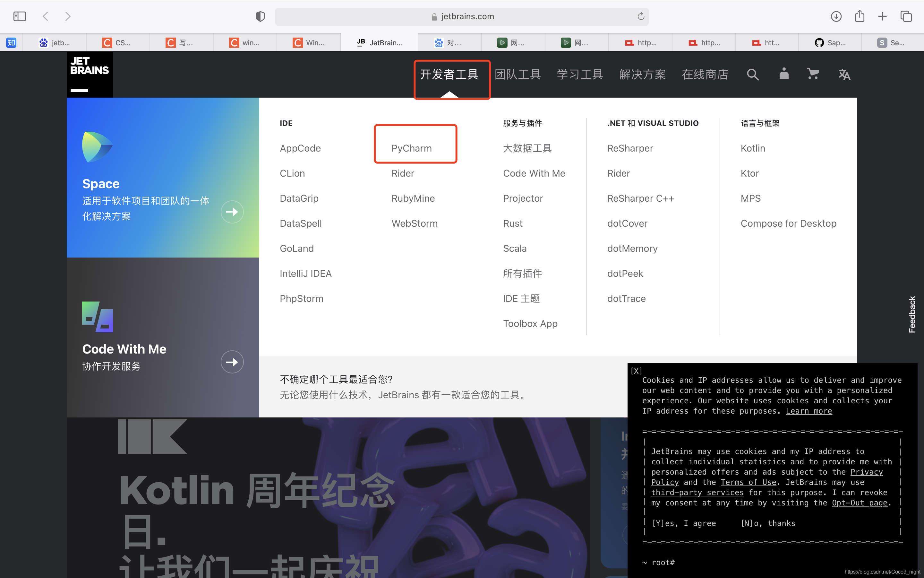This screenshot has height=578, width=924.
Task: Switch to the CS... browser tab
Action: coord(118,42)
